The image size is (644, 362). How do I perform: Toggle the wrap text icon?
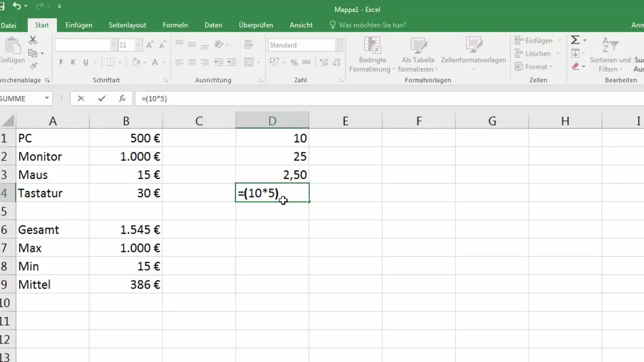click(x=248, y=45)
